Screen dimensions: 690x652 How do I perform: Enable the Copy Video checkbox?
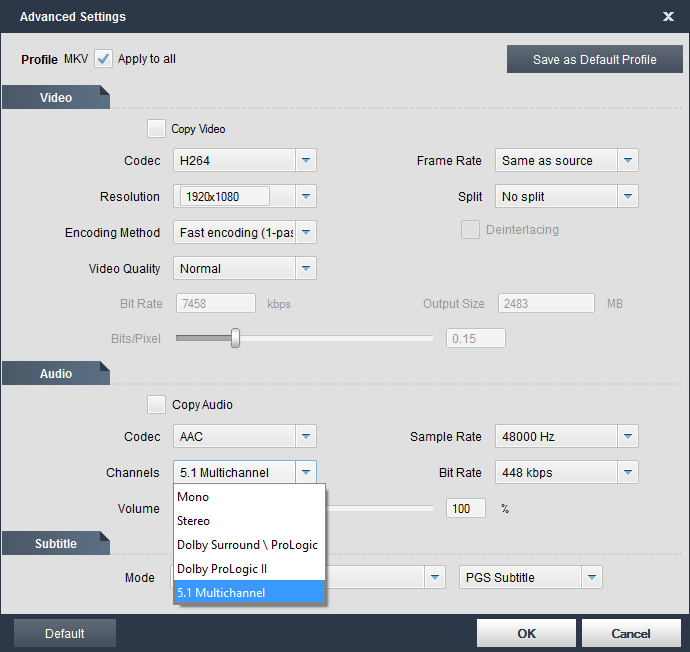(x=156, y=129)
